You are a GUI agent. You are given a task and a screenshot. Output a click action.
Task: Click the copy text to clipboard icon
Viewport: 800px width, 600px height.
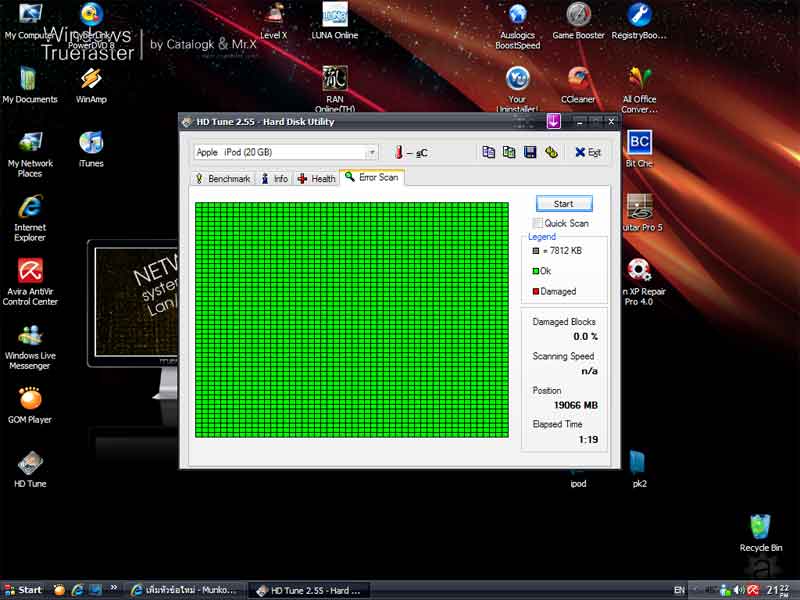point(489,152)
